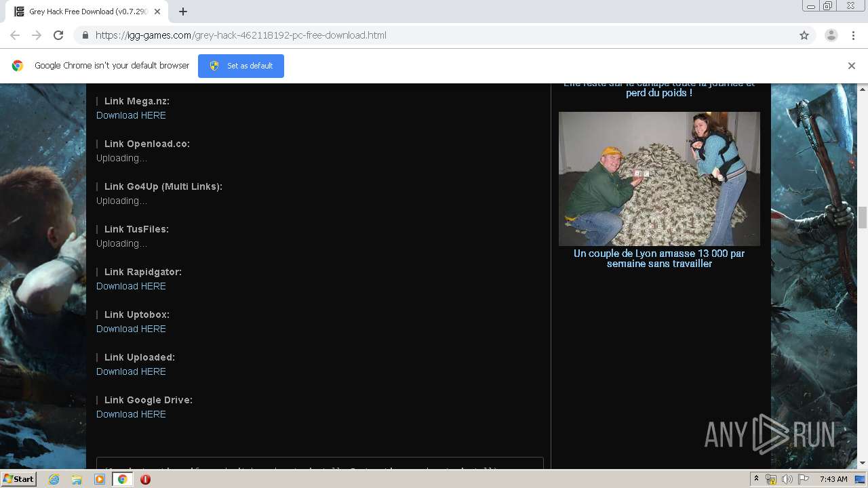Open the Chrome profile avatar
Viewport: 868px width, 488px height.
coord(831,35)
